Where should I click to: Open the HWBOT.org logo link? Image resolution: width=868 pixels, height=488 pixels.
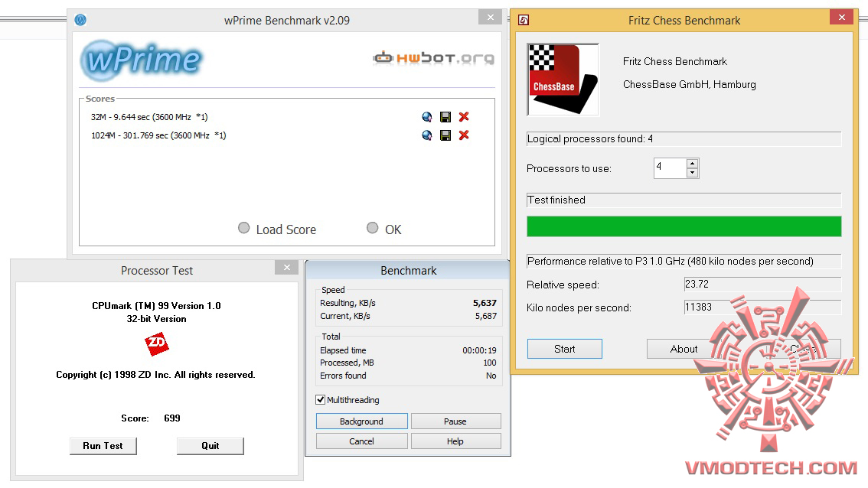[433, 57]
